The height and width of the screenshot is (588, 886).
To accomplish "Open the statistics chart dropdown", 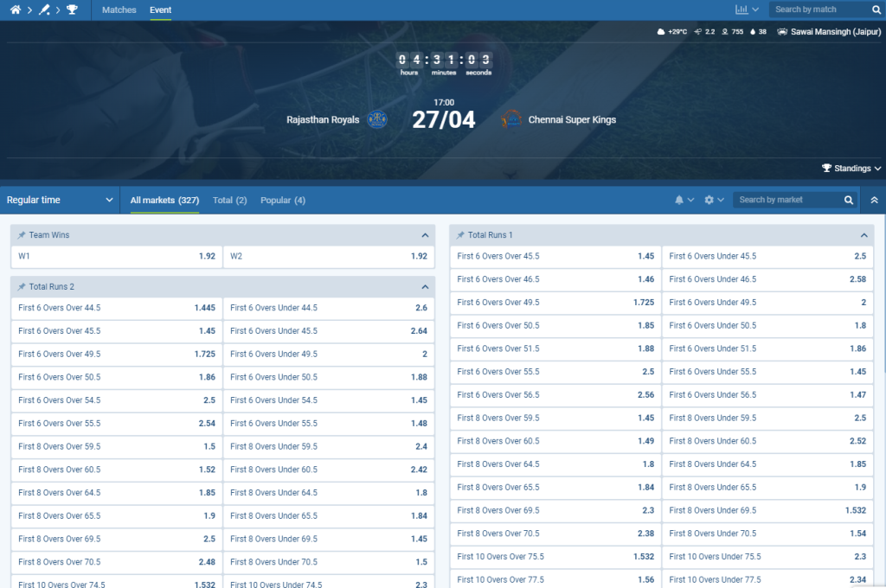I will tap(747, 10).
